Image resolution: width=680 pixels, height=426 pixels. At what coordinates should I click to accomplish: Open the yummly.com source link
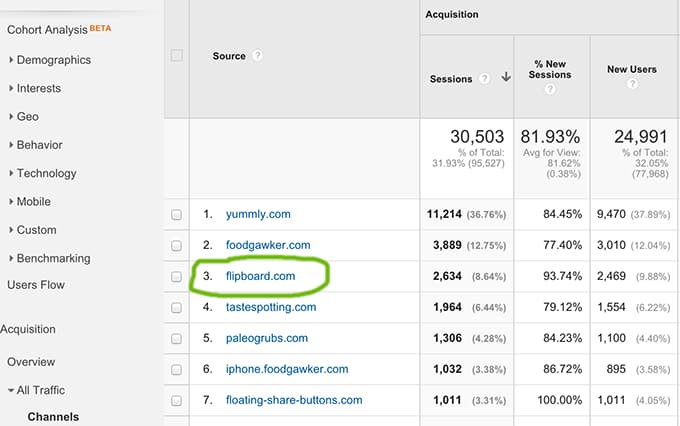coord(258,214)
